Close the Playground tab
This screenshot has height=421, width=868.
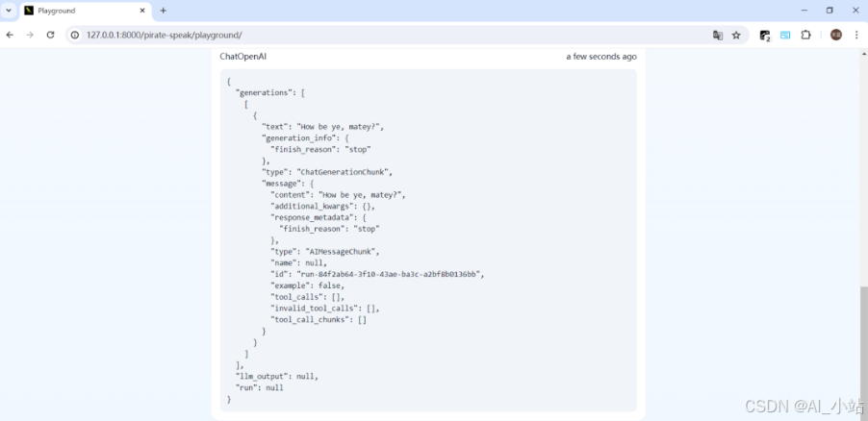tap(142, 11)
